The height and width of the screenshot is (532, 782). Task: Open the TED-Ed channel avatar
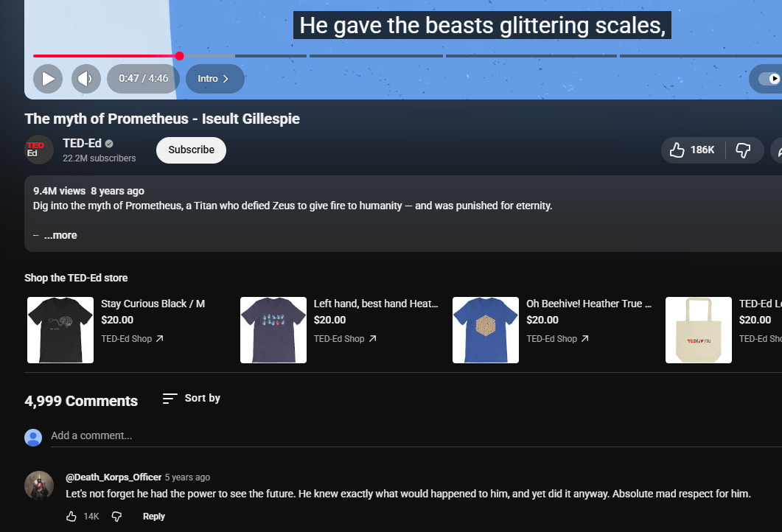point(39,150)
